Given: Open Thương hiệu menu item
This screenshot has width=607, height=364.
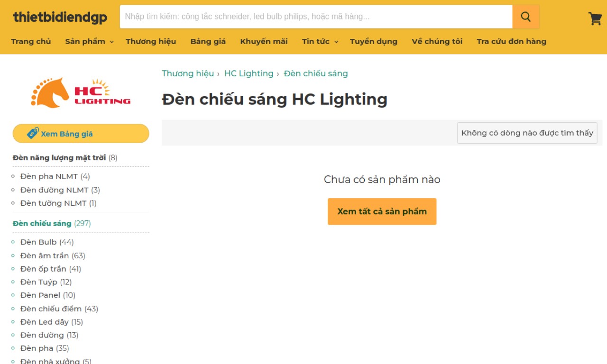Looking at the screenshot, I should 151,41.
